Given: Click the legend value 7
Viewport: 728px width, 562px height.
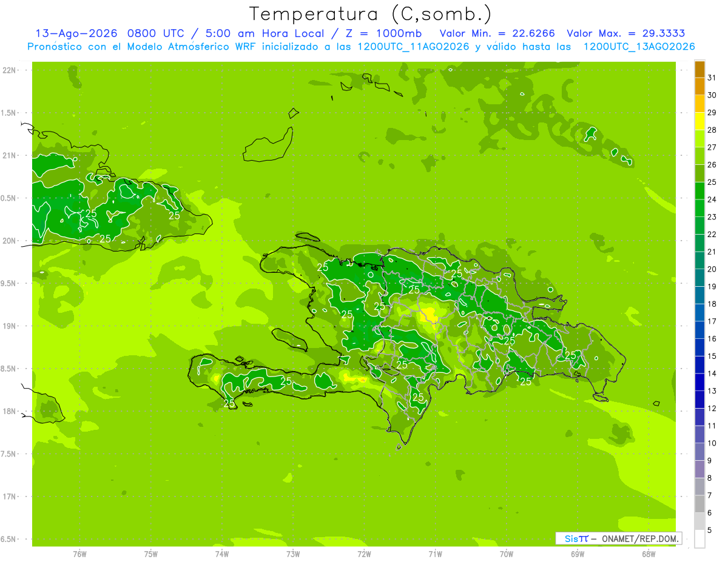Looking at the screenshot, I should [x=710, y=495].
